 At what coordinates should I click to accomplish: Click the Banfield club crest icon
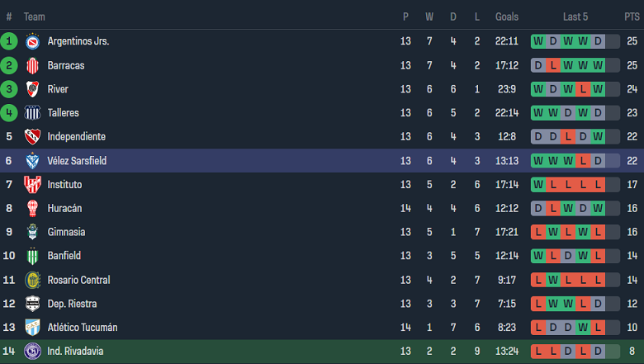pos(32,256)
